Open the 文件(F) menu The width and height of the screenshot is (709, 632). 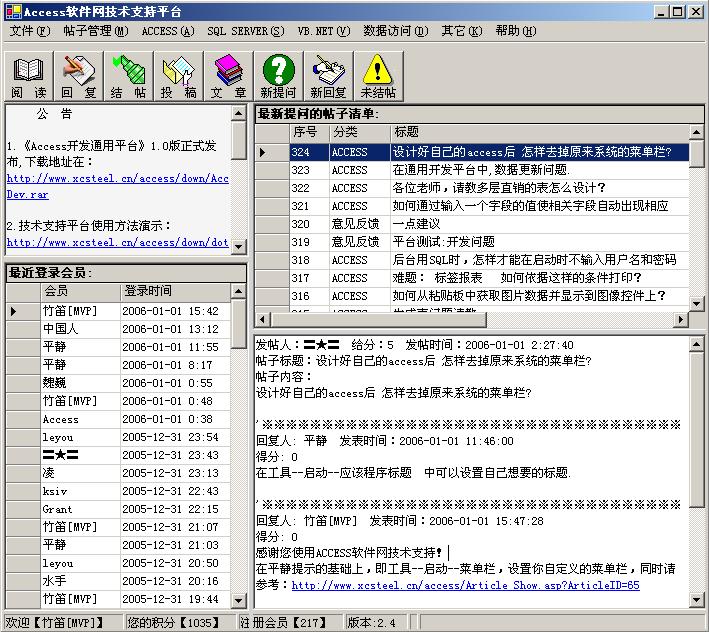point(30,31)
